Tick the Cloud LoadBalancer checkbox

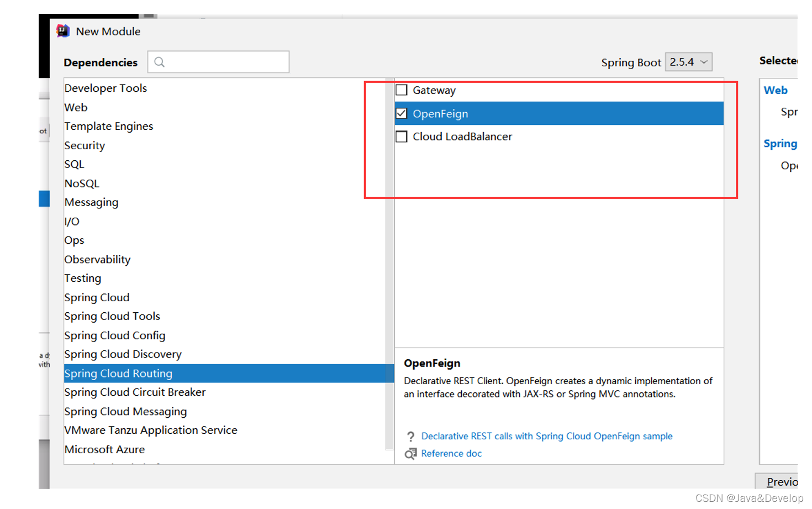click(x=402, y=137)
